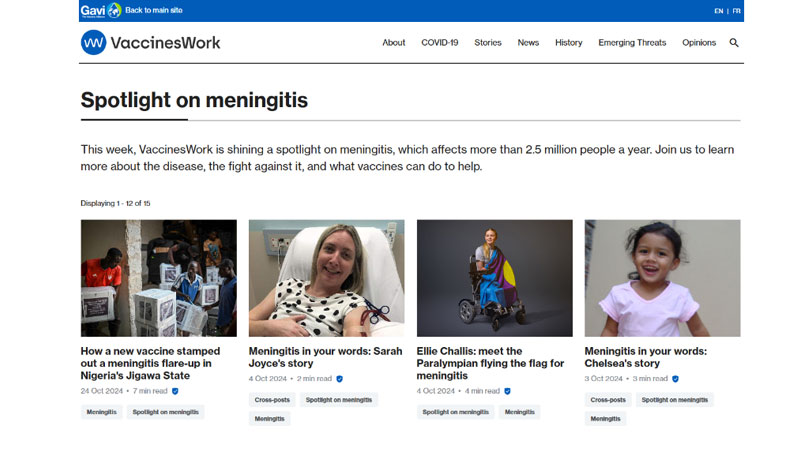This screenshot has width=800, height=450.
Task: Switch site language to FR
Action: point(737,11)
